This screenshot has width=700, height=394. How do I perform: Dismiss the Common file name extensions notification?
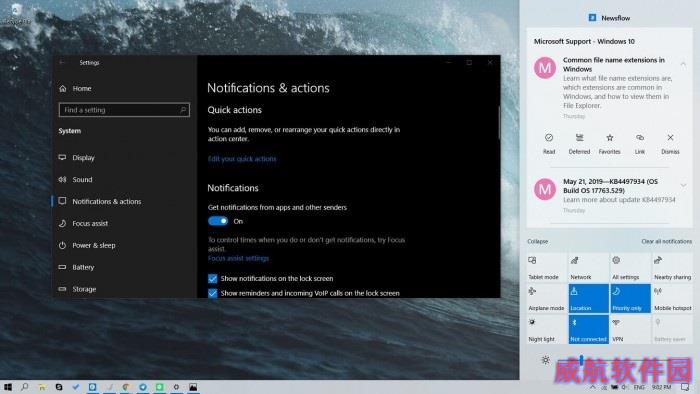pos(670,144)
